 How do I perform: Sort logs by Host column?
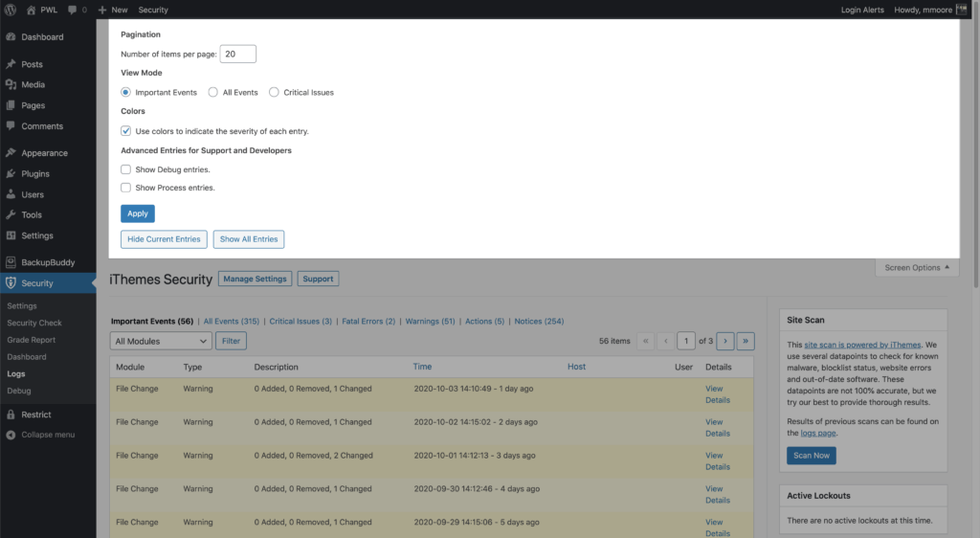tap(576, 367)
